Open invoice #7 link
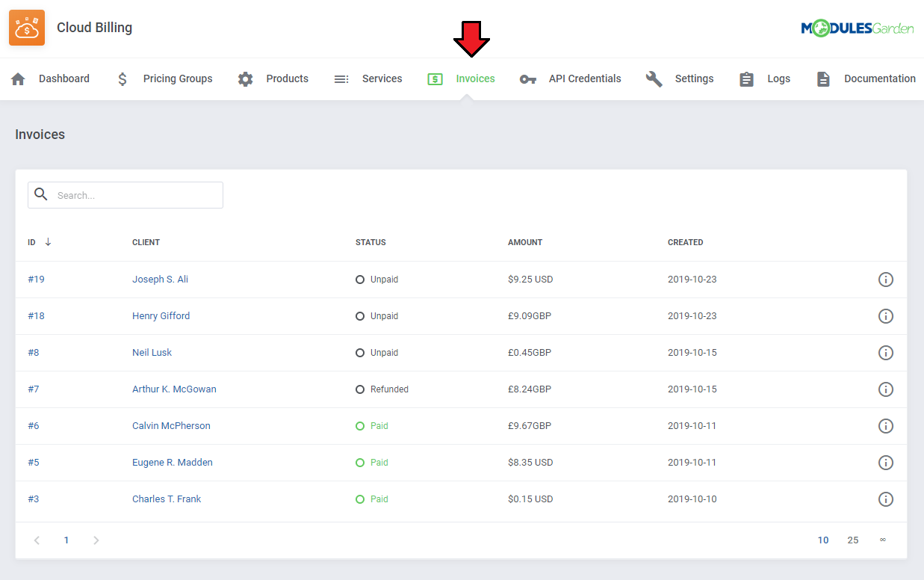924x580 pixels. 34,389
